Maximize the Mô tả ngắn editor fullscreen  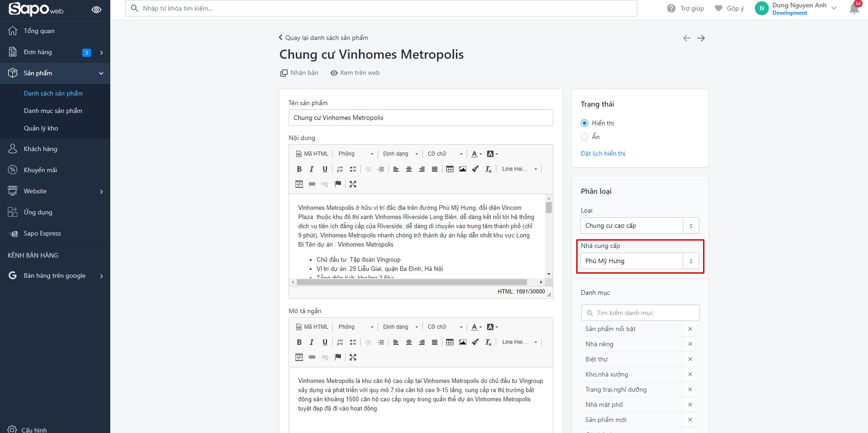tap(353, 357)
